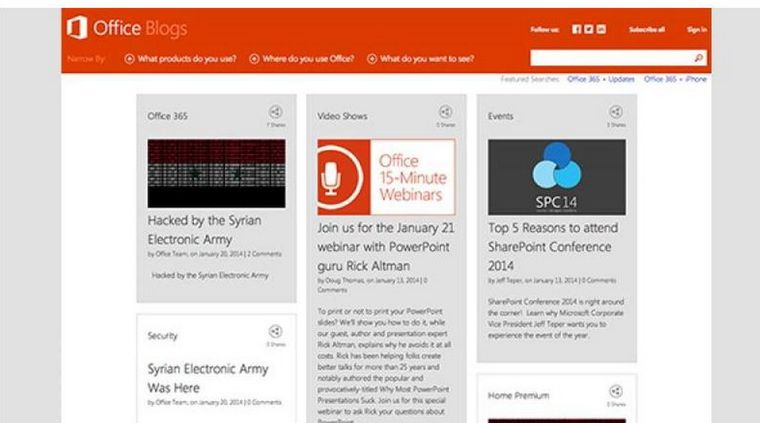Open featured search Office 365 + iPhone
Image resolution: width=760 pixels, height=423 pixels.
[x=675, y=79]
